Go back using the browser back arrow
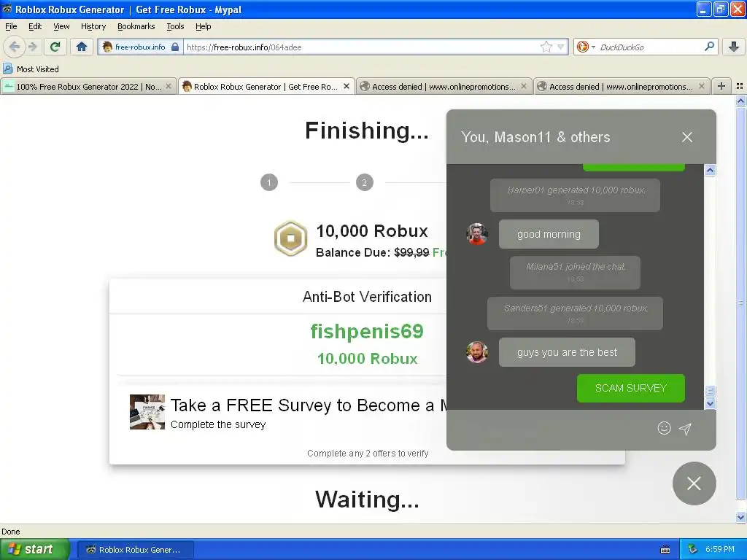Viewport: 747px width, 560px height. pyautogui.click(x=15, y=47)
